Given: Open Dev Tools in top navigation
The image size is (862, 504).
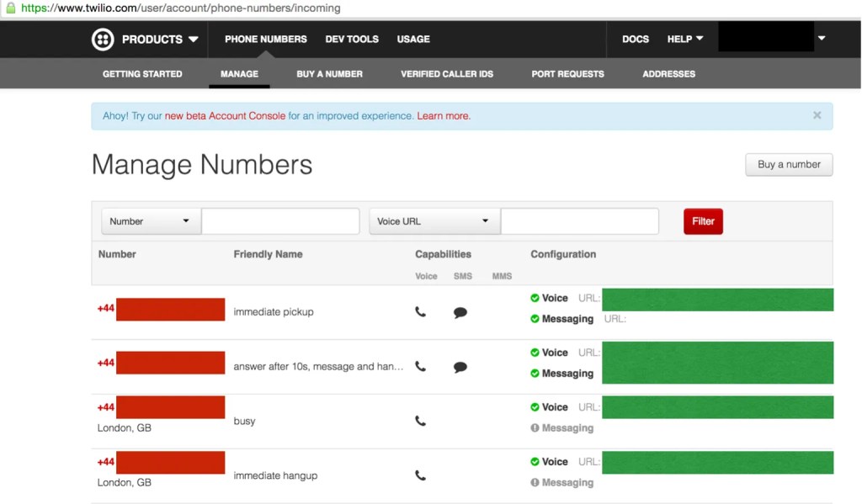Looking at the screenshot, I should [x=352, y=39].
